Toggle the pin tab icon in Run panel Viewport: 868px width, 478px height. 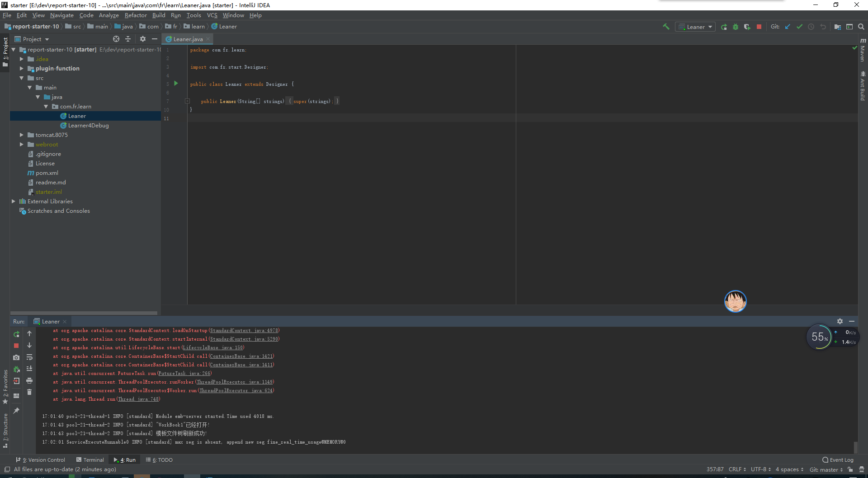(x=16, y=411)
